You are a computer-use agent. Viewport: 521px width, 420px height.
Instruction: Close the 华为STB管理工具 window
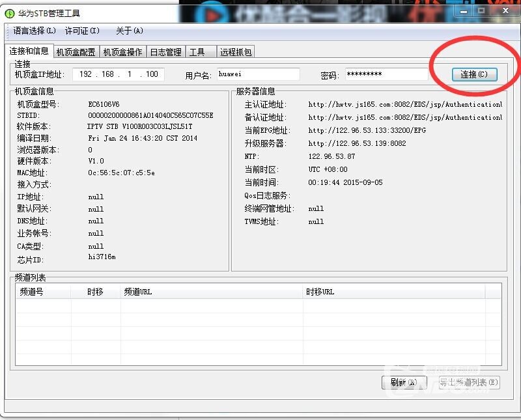tap(505, 10)
